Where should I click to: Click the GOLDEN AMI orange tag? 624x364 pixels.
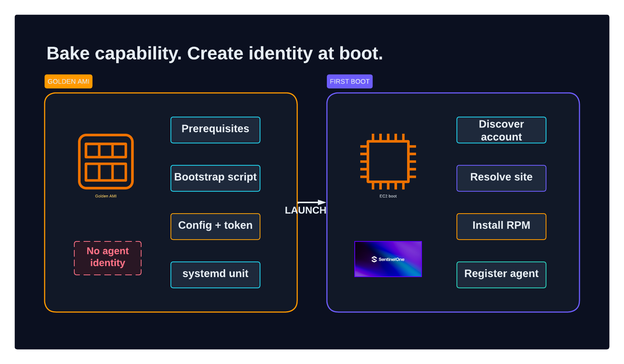(68, 81)
